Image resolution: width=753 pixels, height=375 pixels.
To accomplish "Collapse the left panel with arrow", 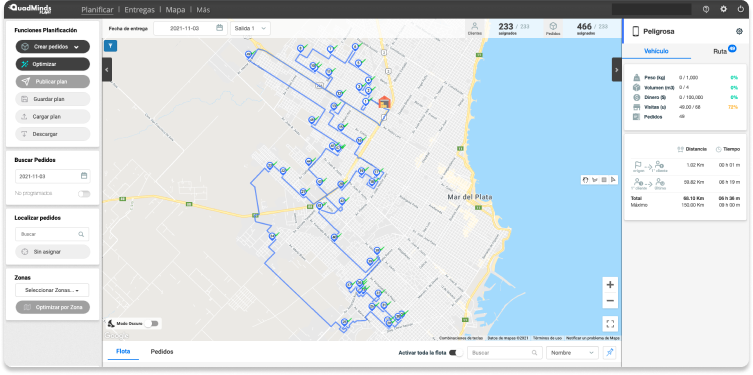I will (107, 70).
